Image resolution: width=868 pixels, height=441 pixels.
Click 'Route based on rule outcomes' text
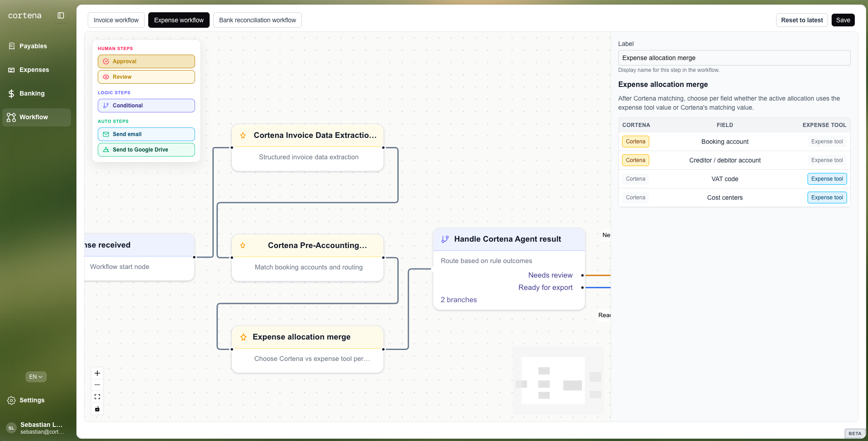(x=486, y=261)
